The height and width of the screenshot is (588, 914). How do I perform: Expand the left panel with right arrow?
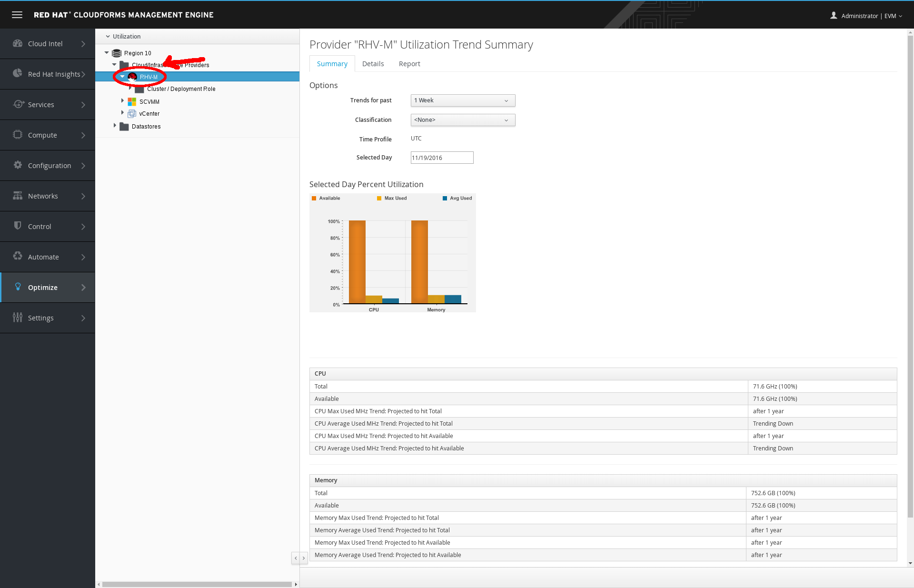[304, 558]
